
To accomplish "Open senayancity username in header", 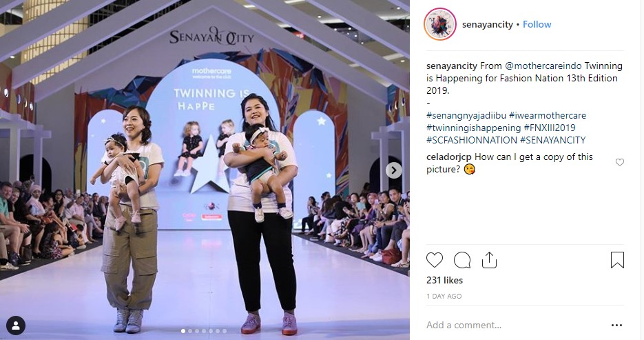I will [488, 25].
